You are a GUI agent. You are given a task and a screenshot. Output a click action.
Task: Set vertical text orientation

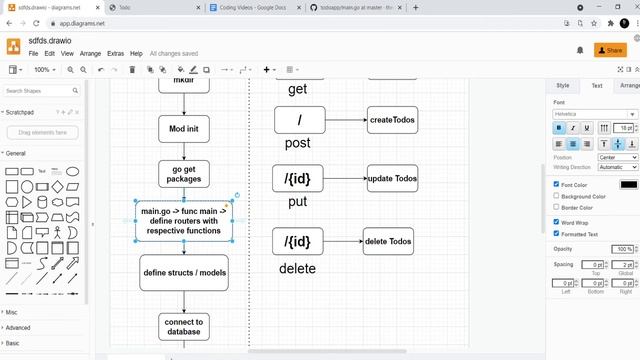[x=604, y=128]
